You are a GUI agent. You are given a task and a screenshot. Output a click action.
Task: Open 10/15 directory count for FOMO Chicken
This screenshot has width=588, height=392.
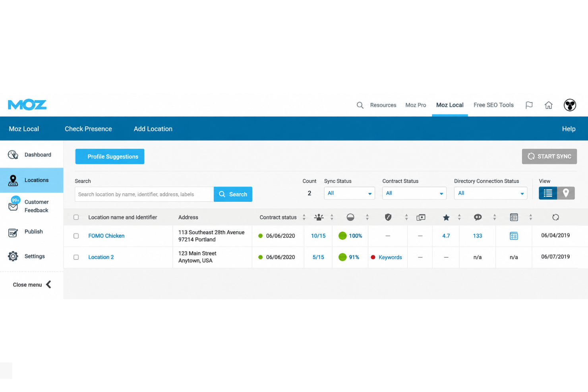(318, 236)
